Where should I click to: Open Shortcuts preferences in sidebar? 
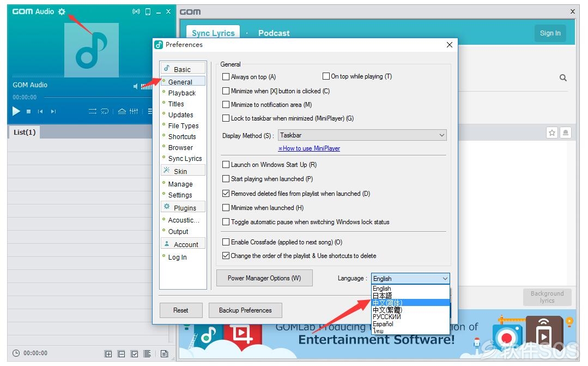pos(182,136)
